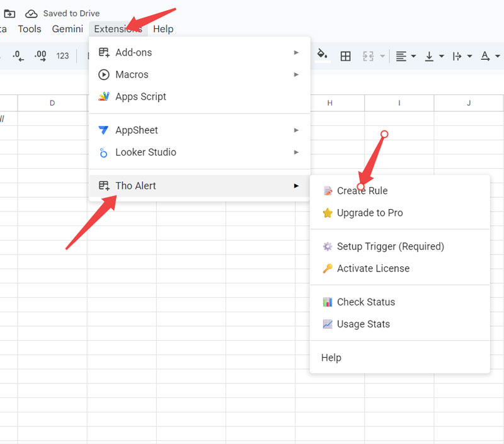Click Upgrade to Pro

coord(370,213)
